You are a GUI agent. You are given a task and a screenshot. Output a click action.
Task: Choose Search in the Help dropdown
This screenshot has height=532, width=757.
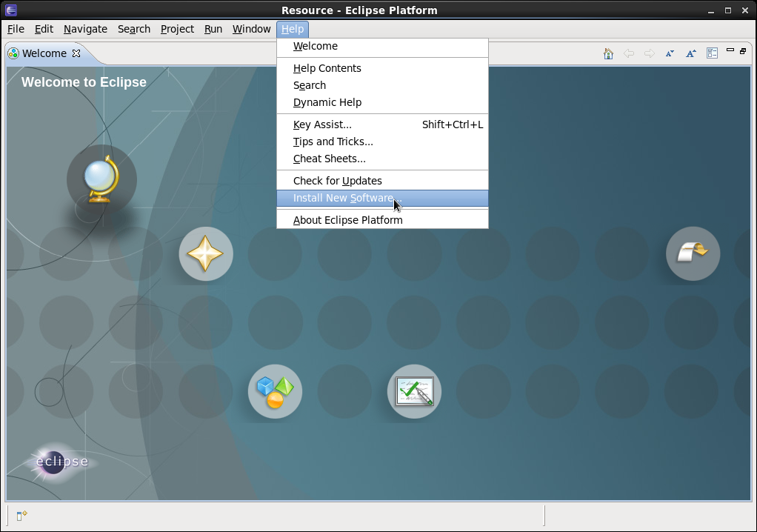(382, 85)
